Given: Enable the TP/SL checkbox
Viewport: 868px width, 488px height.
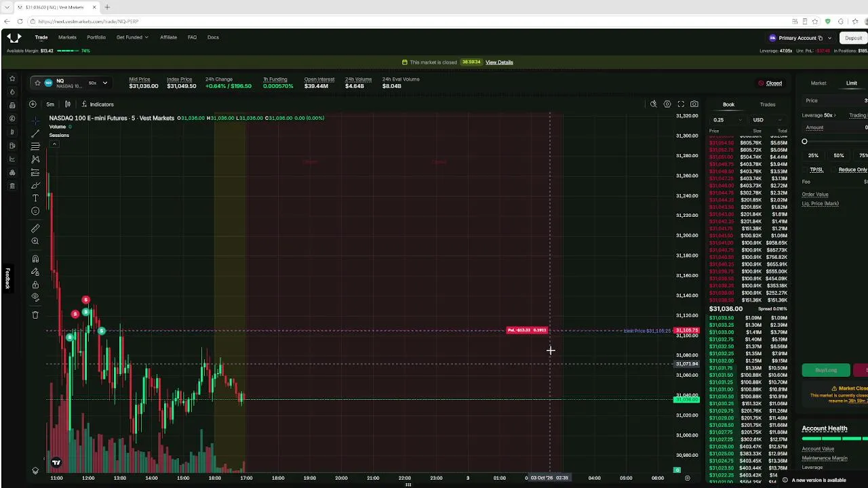Looking at the screenshot, I should coord(806,170).
